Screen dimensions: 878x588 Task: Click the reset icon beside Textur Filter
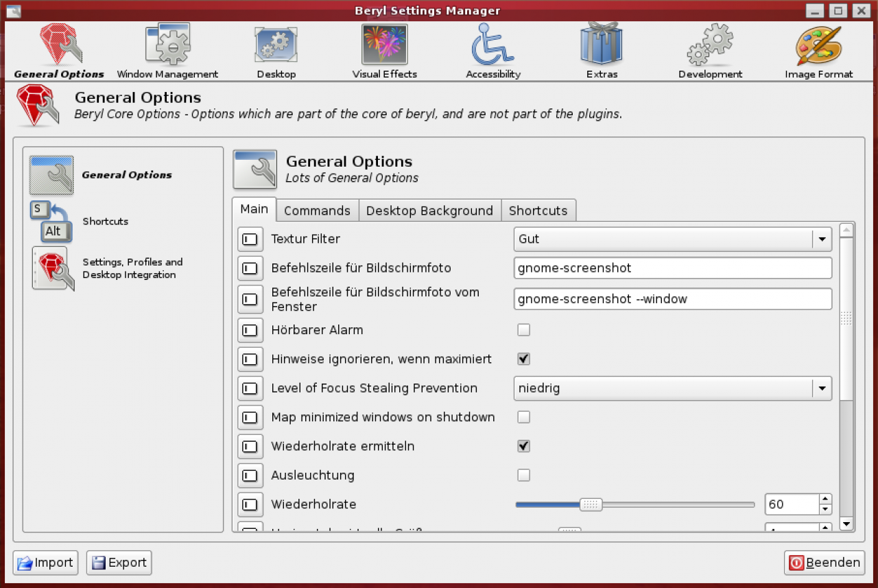pyautogui.click(x=250, y=239)
